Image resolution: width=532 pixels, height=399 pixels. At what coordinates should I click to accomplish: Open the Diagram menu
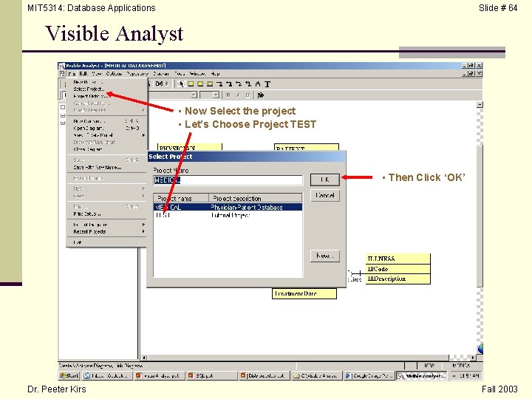pos(161,74)
